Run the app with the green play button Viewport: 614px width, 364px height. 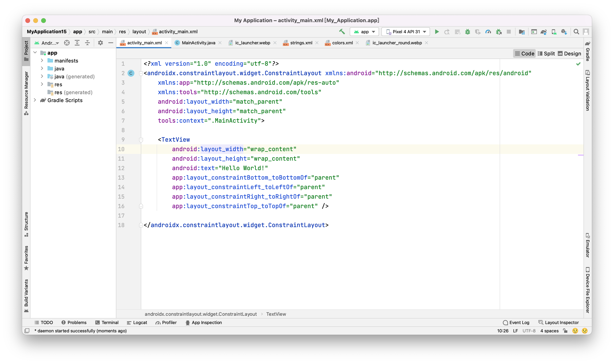tap(437, 32)
